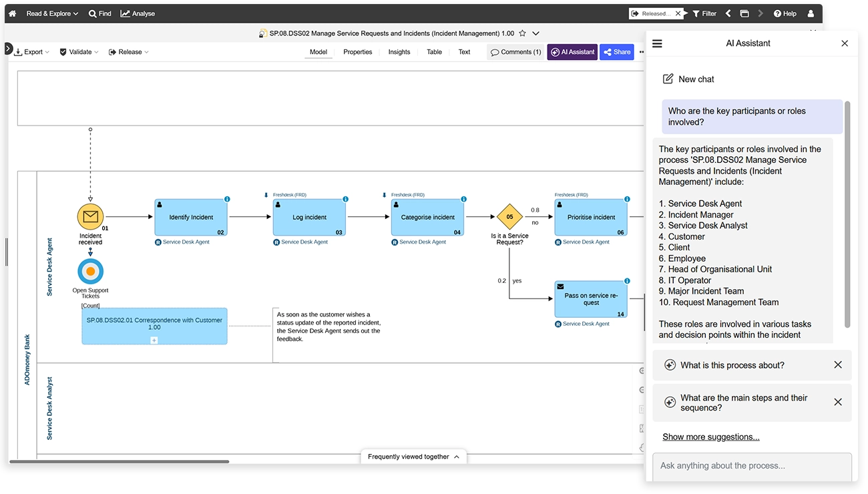Switch to the Properties tab
868x494 pixels.
(x=357, y=52)
